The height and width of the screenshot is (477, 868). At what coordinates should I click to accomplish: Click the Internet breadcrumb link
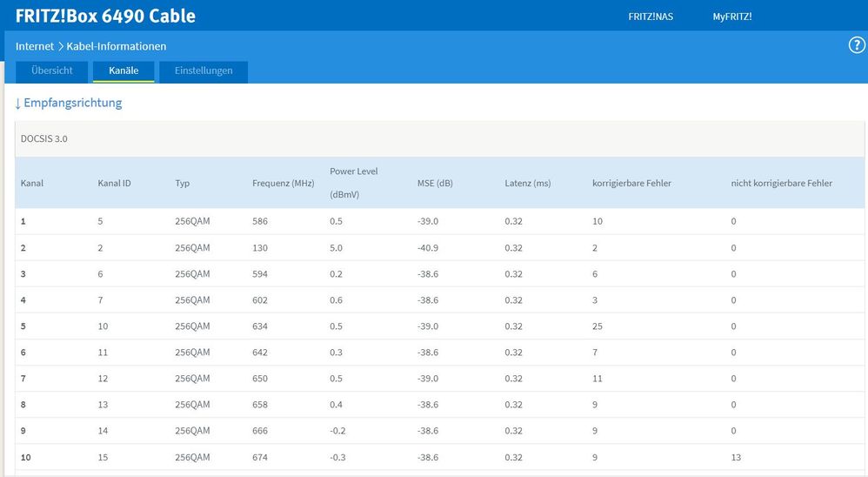[35, 46]
